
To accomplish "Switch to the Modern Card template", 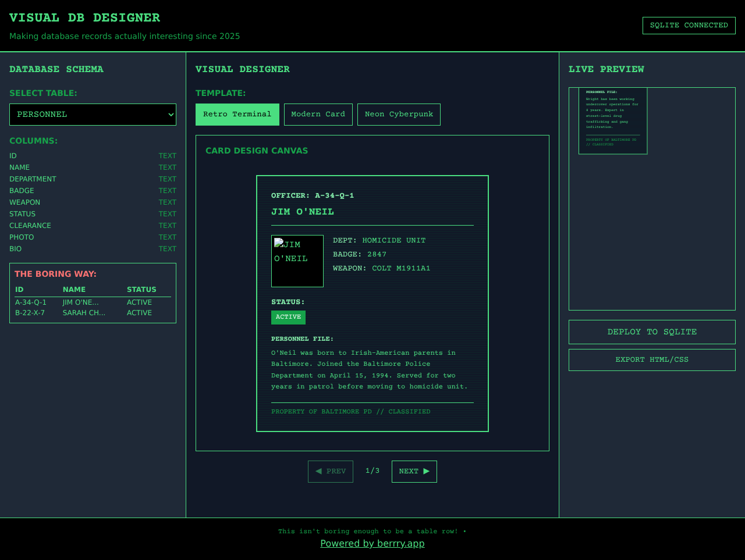I will click(x=318, y=114).
